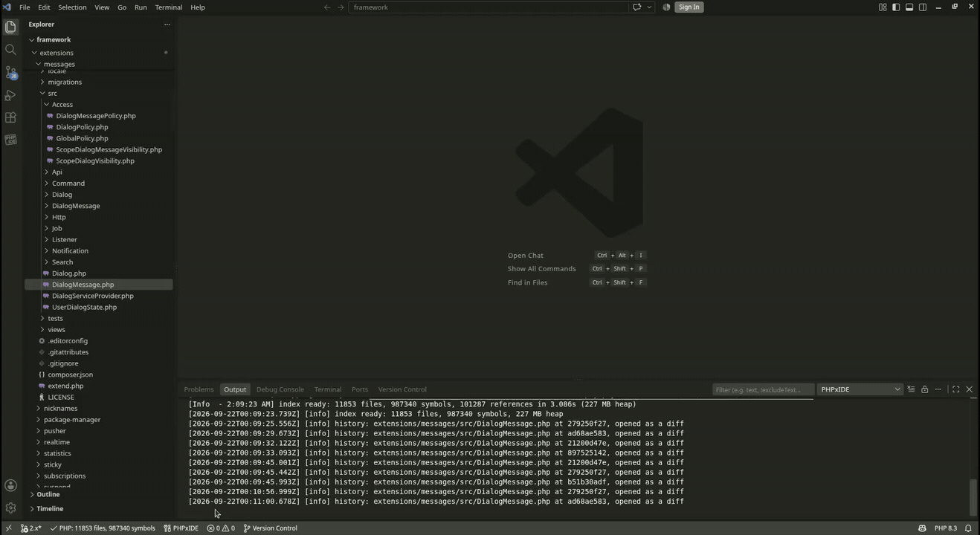Open the File menu
The height and width of the screenshot is (535, 980).
click(25, 7)
